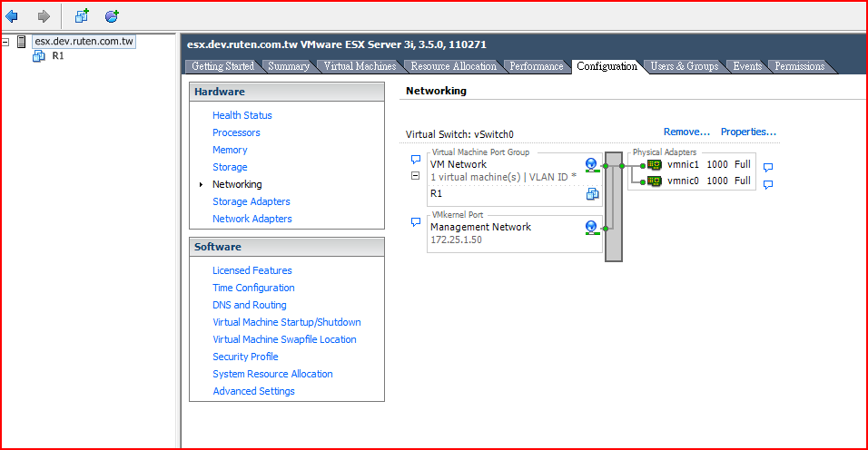Click the VM Network port group label
Viewport: 868px width, 450px height.
[459, 165]
